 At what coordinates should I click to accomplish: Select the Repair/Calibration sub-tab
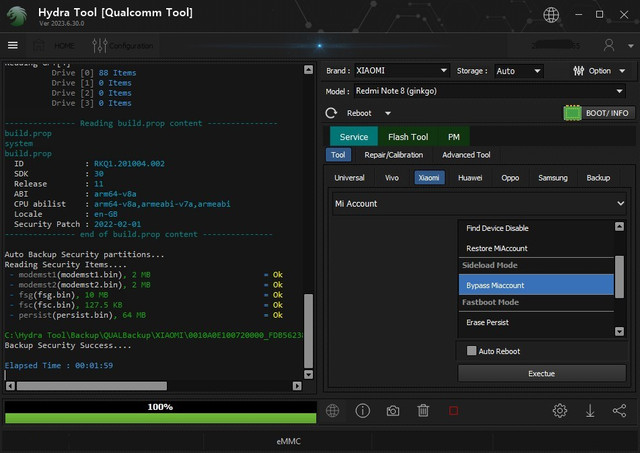[393, 155]
